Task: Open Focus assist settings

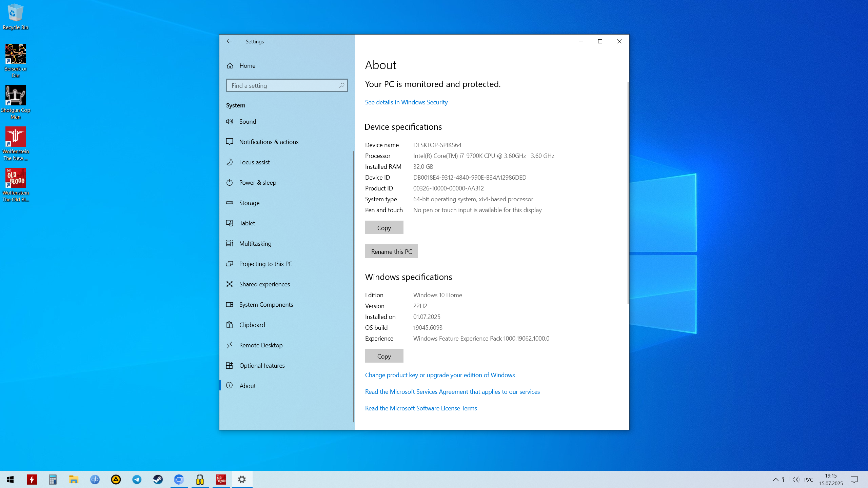Action: 287,162
